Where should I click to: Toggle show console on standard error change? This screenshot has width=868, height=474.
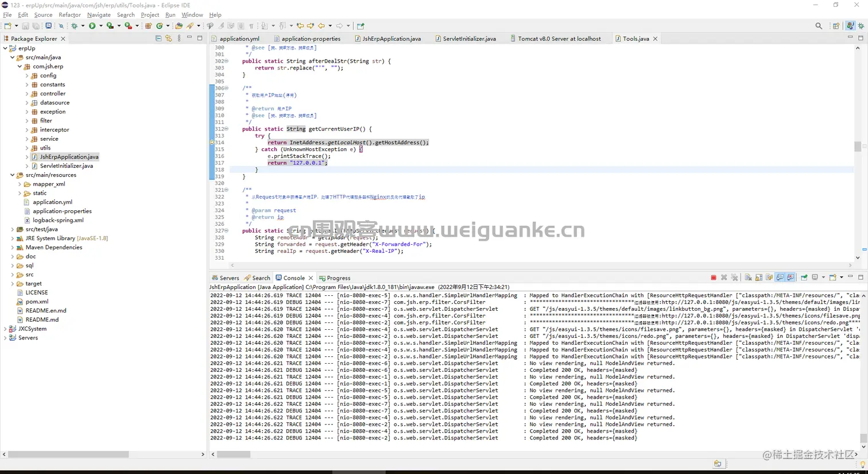[790, 278]
